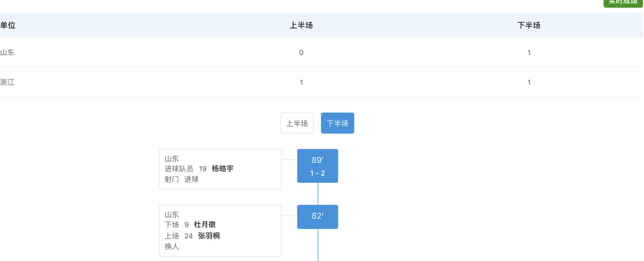Viewport: 644px width, 261px height.
Task: Click the 89' goal timeline marker
Action: (317, 166)
